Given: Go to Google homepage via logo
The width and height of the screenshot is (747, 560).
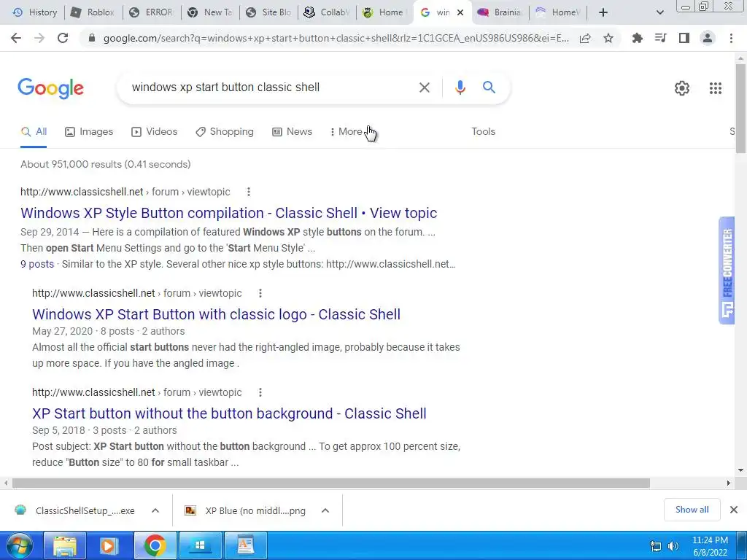Looking at the screenshot, I should coord(50,88).
